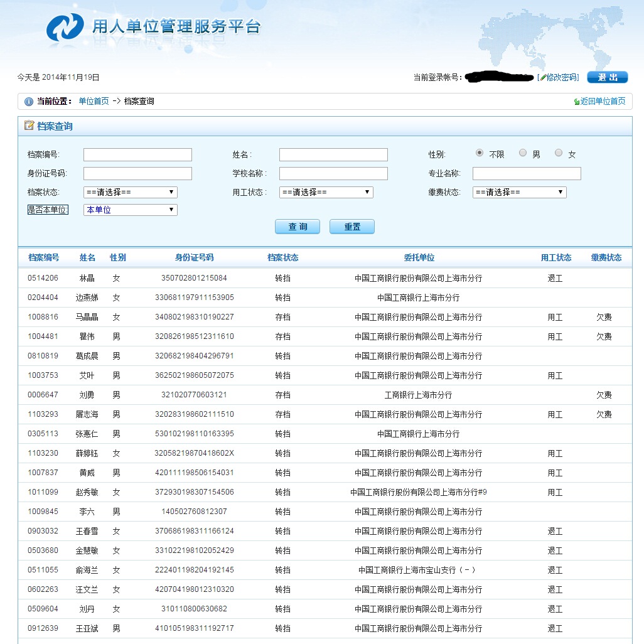Viewport: 644px width, 644px height.
Task: Click the name 边燕娣
Action: 87,298
